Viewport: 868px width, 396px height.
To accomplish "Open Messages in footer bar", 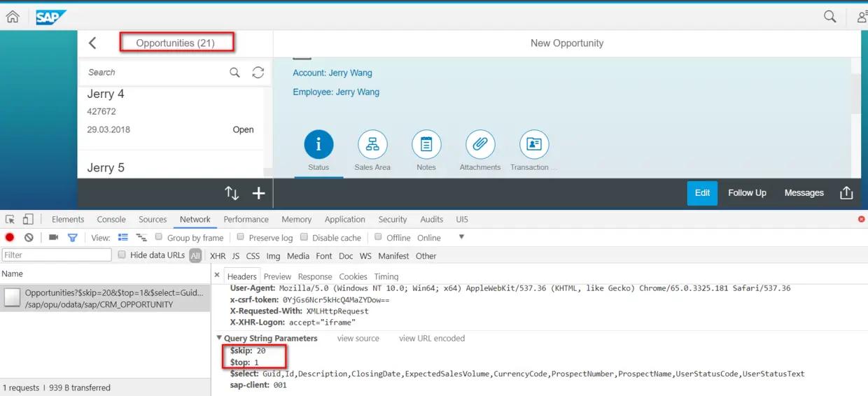I will pyautogui.click(x=804, y=193).
